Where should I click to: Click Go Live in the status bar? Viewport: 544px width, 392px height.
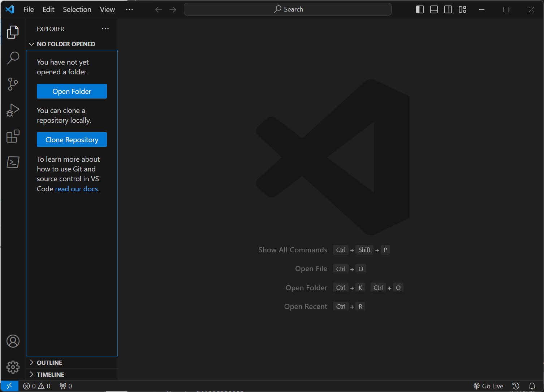[x=488, y=386]
